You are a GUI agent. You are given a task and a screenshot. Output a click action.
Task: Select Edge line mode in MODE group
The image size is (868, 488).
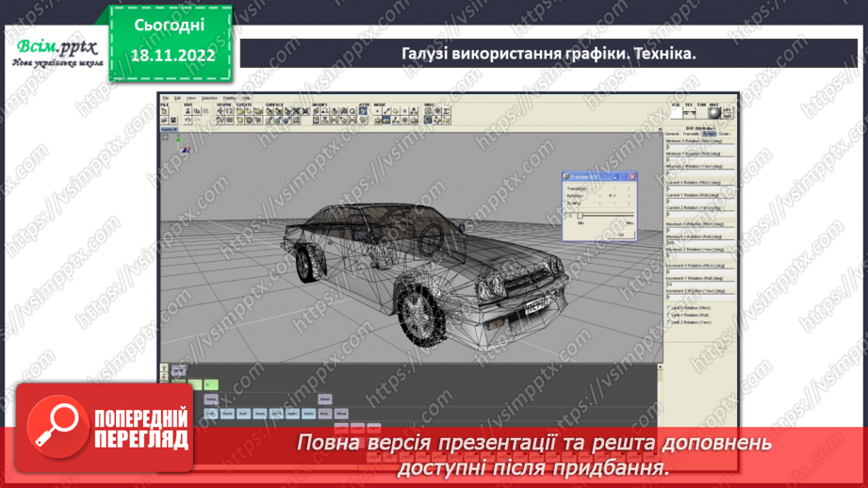click(x=386, y=111)
